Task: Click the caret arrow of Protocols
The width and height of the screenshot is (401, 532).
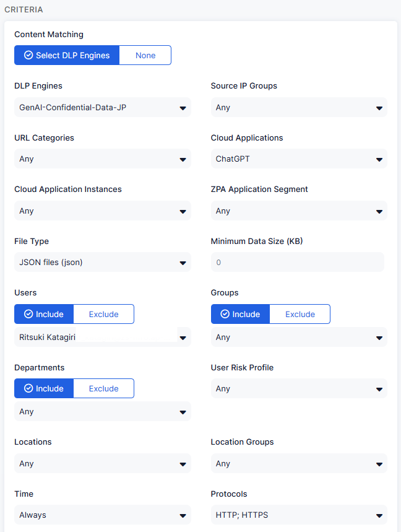Action: [379, 516]
